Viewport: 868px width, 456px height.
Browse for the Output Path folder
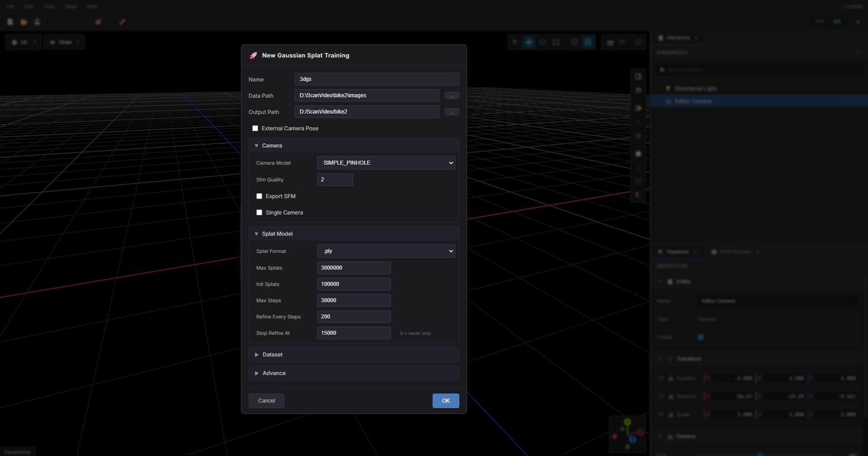452,112
